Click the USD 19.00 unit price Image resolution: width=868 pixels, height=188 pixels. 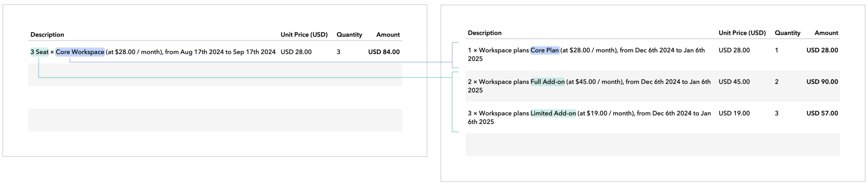pos(734,113)
